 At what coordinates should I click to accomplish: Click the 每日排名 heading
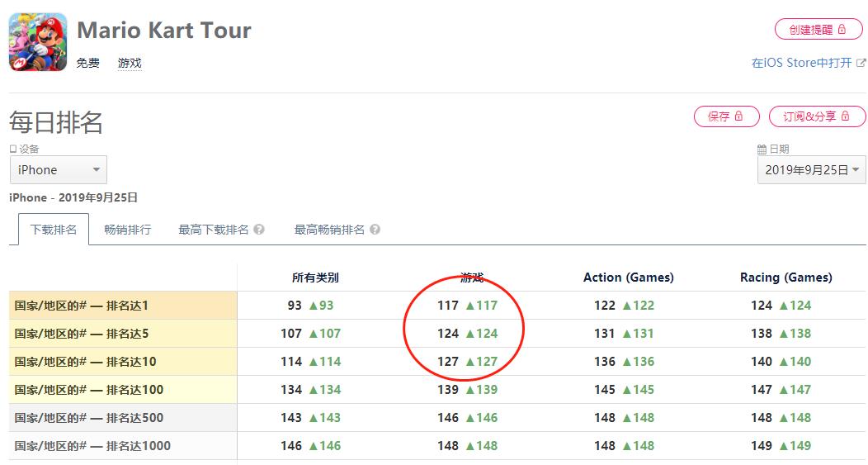56,122
